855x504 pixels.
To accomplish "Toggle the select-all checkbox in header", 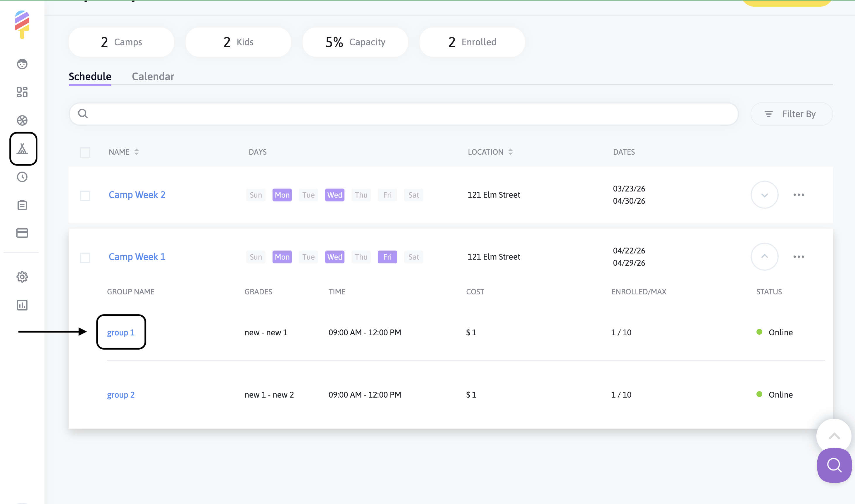I will point(85,153).
